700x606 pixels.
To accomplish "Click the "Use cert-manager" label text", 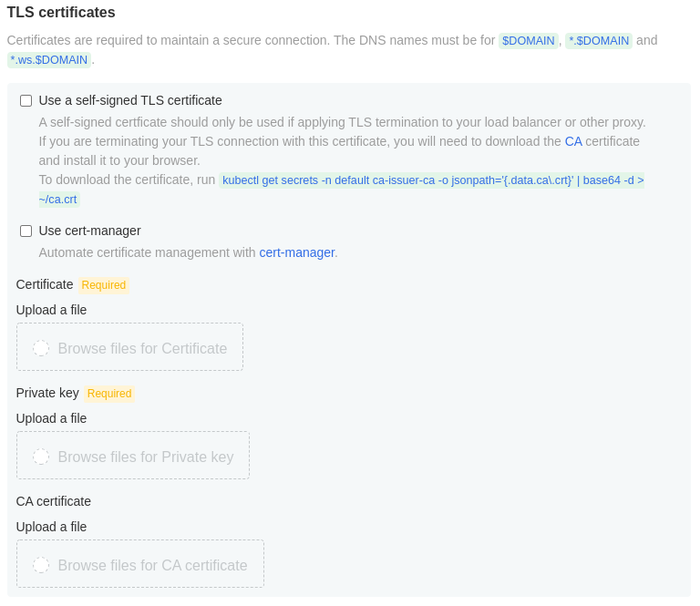I will click(x=89, y=231).
